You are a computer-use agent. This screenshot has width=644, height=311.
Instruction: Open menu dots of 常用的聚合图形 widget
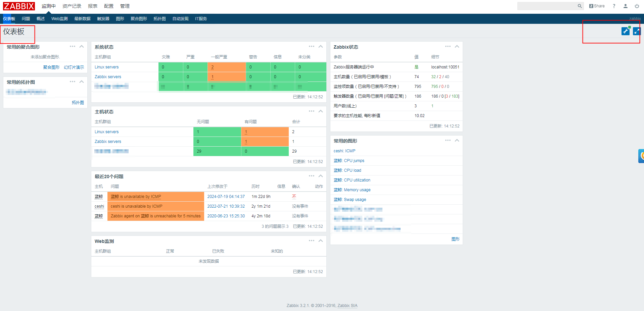pyautogui.click(x=73, y=47)
